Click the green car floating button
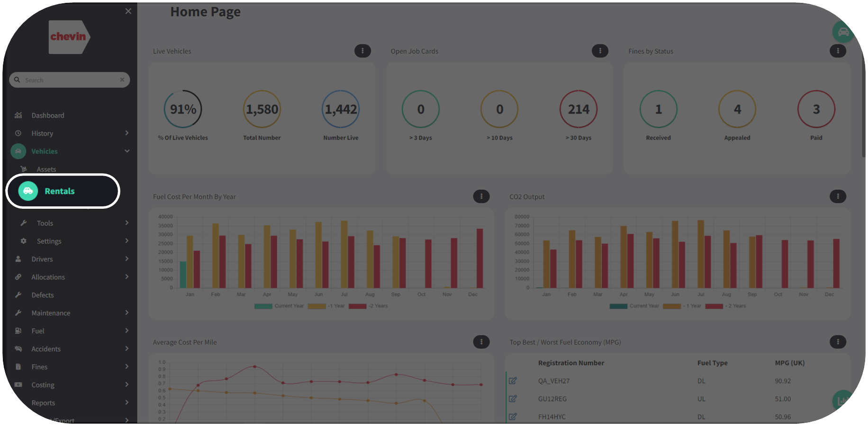Image resolution: width=868 pixels, height=426 pixels. point(843,32)
